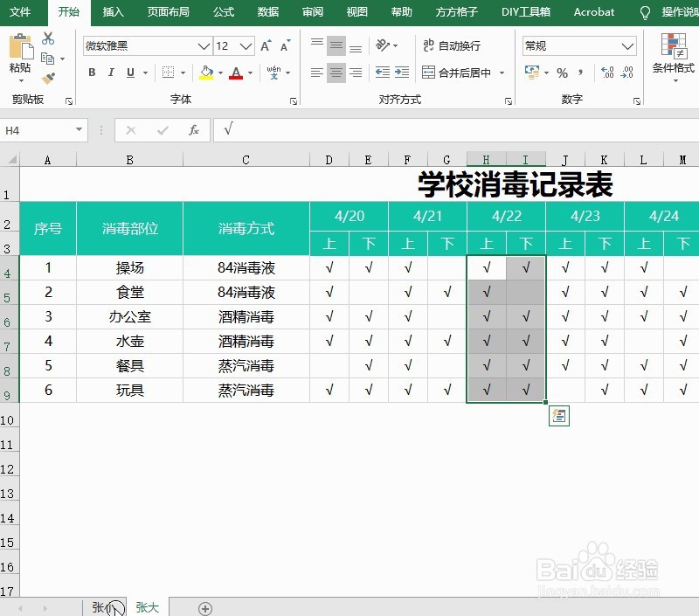Click Increase Decimal icon

(606, 73)
